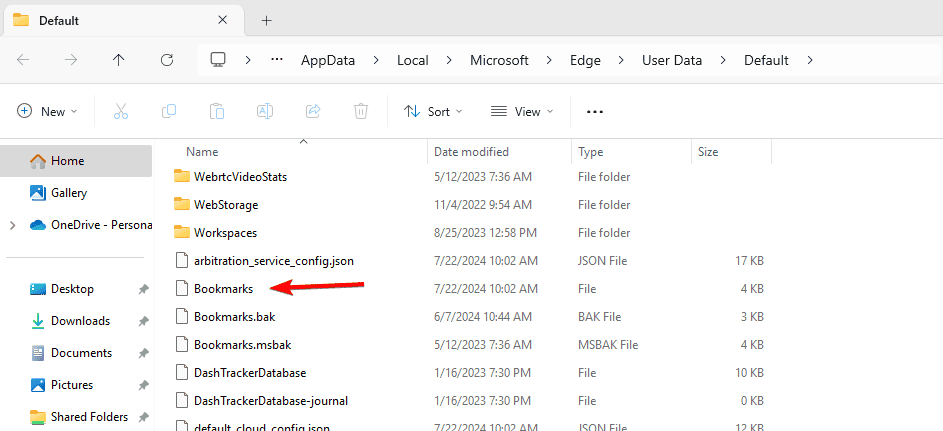Open the New item dropdown
This screenshot has height=431, width=943.
(47, 111)
